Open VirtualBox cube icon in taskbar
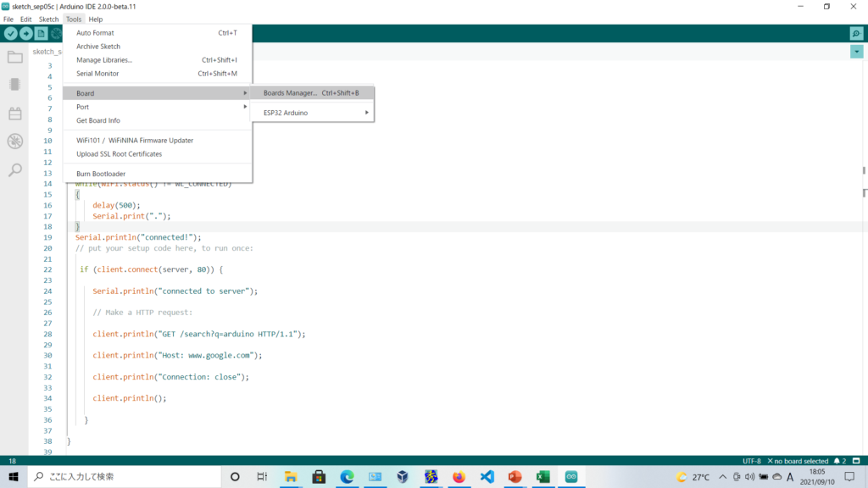Screen dimensions: 868x488 403,476
